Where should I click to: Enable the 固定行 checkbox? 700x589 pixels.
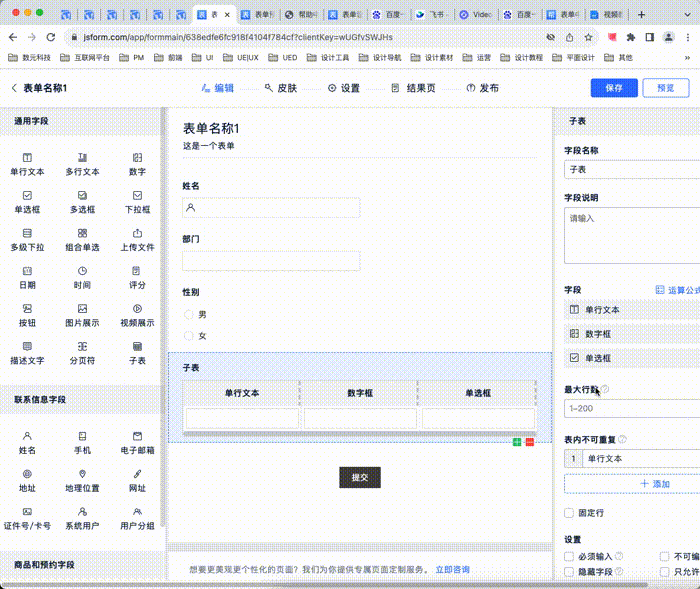point(570,513)
